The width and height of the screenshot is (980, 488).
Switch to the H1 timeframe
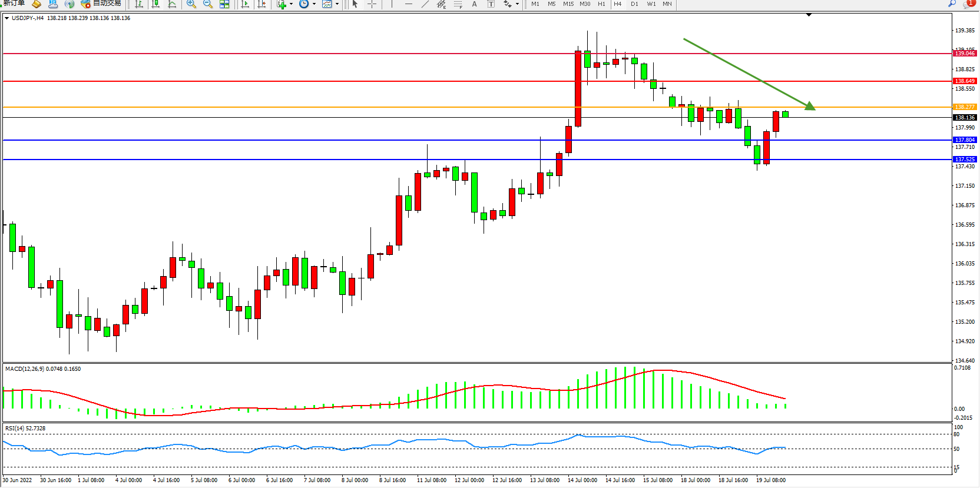click(x=601, y=4)
